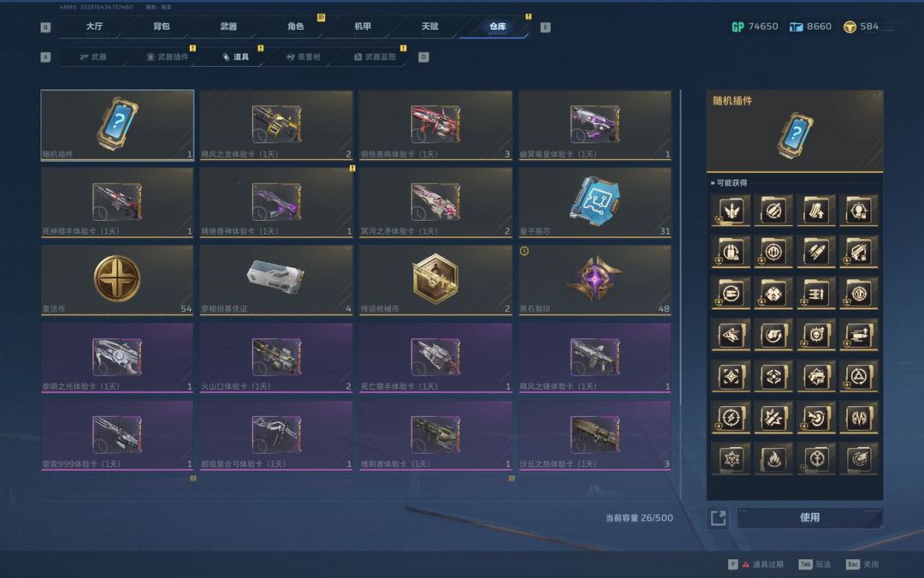
Task: Click the 关闭 Esc button
Action: tap(862, 564)
